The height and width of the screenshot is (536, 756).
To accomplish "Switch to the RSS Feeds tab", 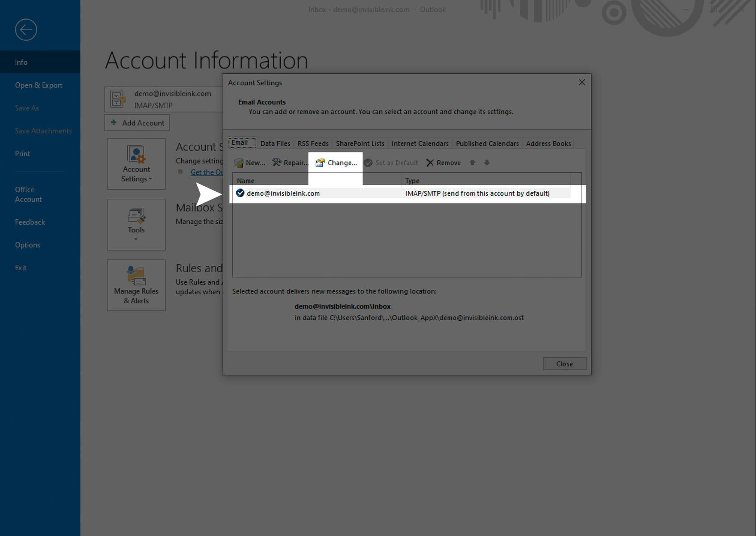I will tap(313, 143).
